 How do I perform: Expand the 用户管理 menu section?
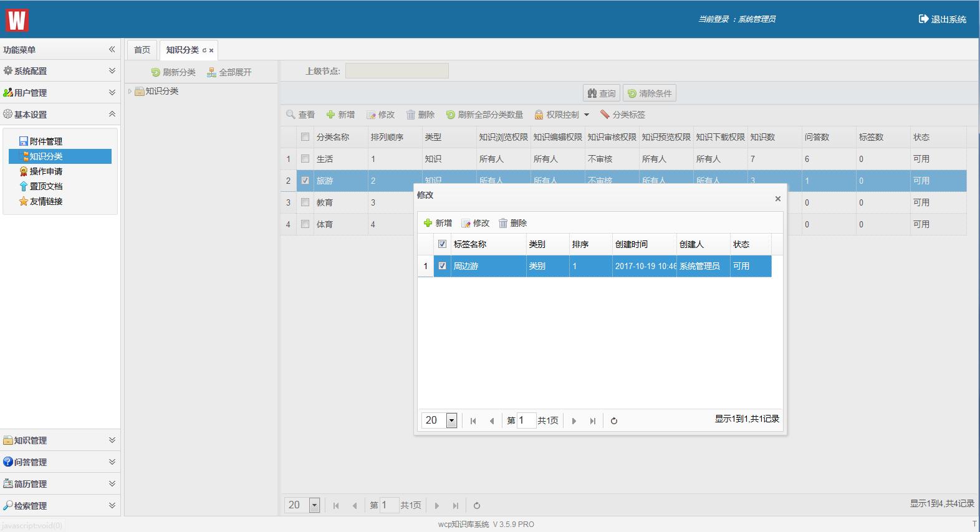pyautogui.click(x=112, y=93)
